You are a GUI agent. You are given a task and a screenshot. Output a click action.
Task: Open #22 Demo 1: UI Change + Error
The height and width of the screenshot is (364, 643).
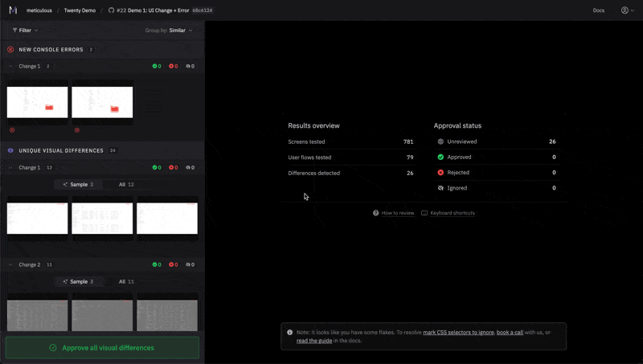pyautogui.click(x=153, y=10)
